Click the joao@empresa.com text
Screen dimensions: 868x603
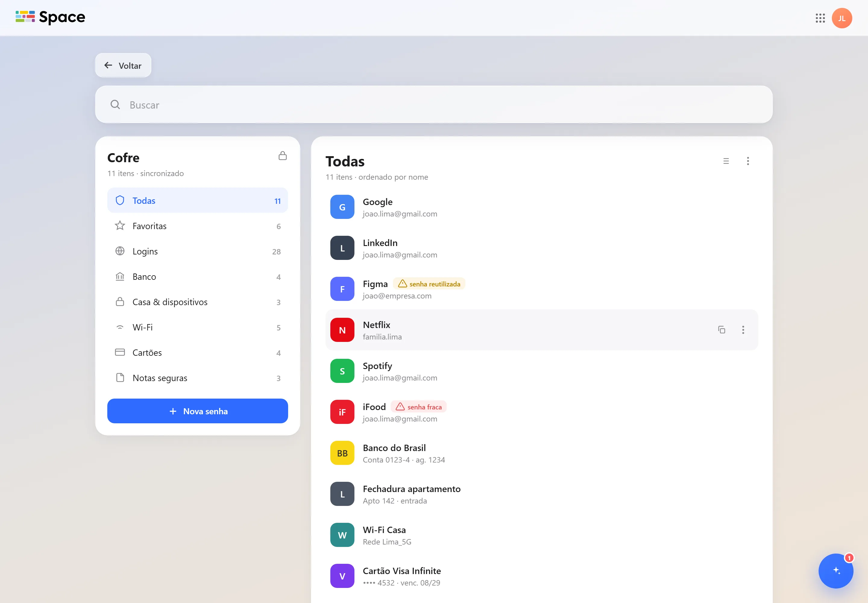pyautogui.click(x=397, y=296)
